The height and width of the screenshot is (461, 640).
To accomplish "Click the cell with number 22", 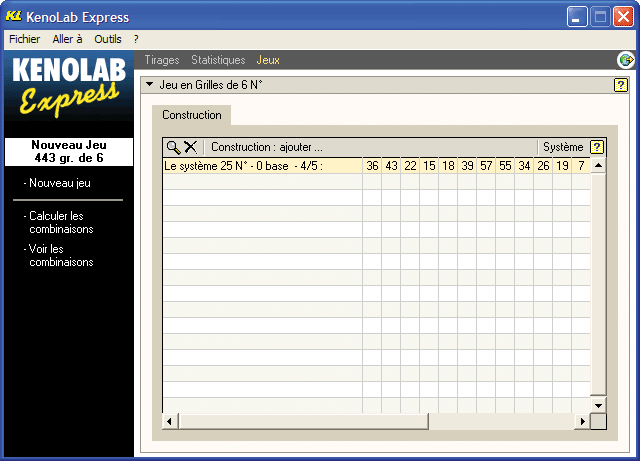I will pos(410,166).
